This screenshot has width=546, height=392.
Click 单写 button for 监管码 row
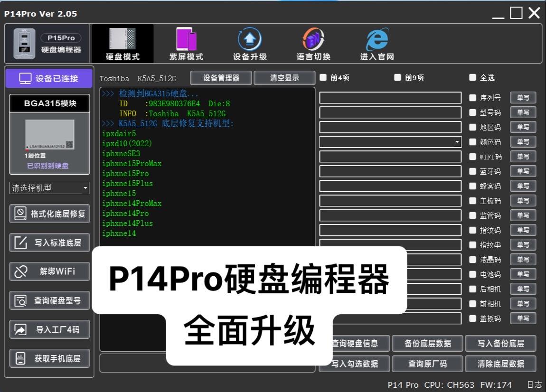[523, 215]
